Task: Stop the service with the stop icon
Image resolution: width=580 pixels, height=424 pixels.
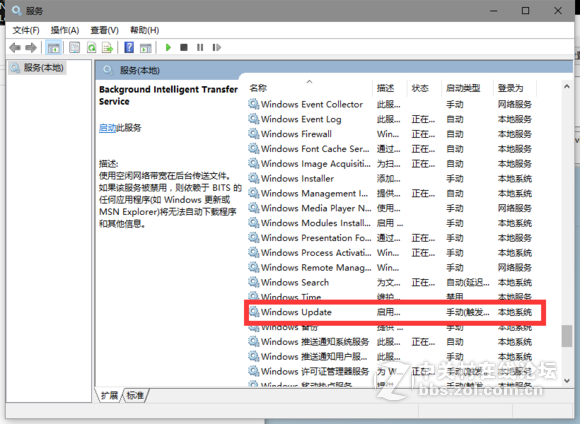Action: [184, 47]
